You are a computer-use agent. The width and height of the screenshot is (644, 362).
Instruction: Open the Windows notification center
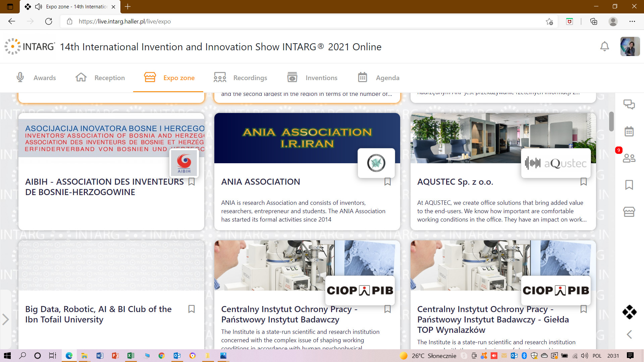point(630,356)
